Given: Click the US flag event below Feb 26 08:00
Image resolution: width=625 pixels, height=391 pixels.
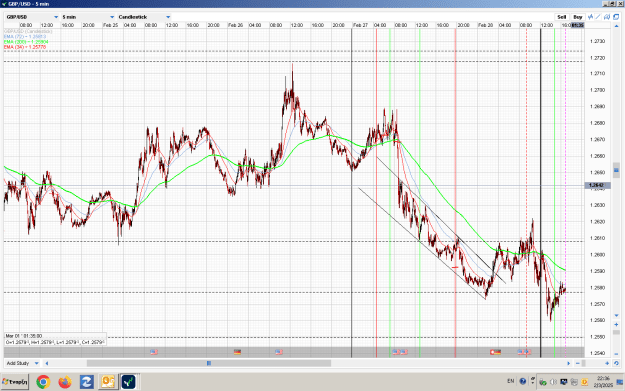Looking at the screenshot, I should coord(279,352).
